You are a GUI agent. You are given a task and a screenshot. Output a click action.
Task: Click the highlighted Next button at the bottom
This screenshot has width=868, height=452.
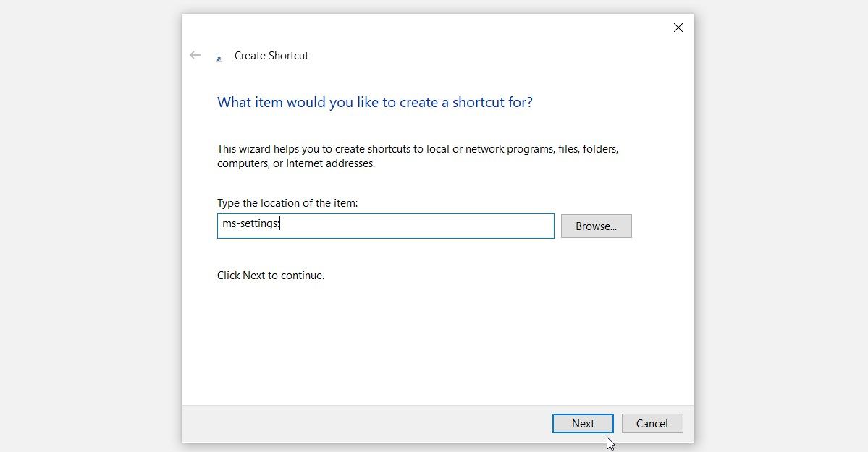coord(583,423)
